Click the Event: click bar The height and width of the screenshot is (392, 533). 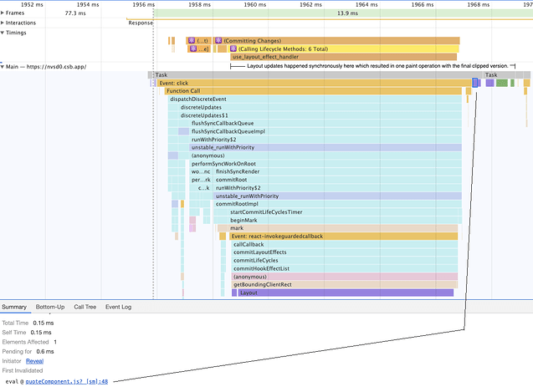(x=315, y=83)
